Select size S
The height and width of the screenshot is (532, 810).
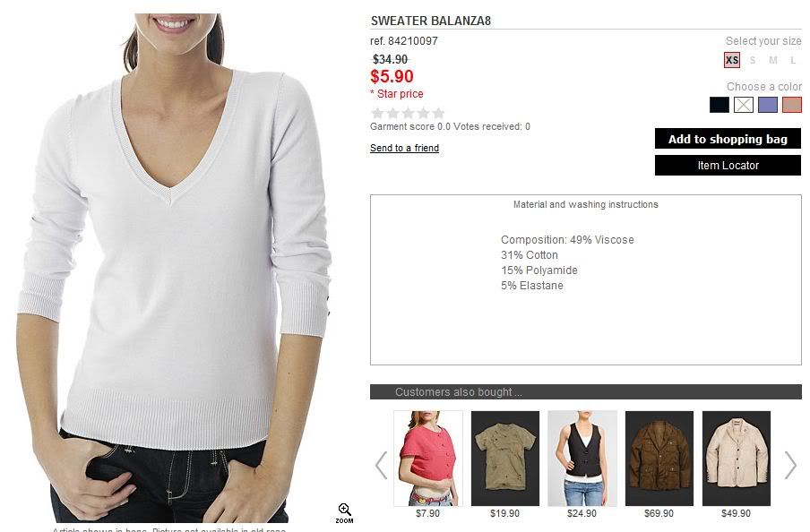753,60
